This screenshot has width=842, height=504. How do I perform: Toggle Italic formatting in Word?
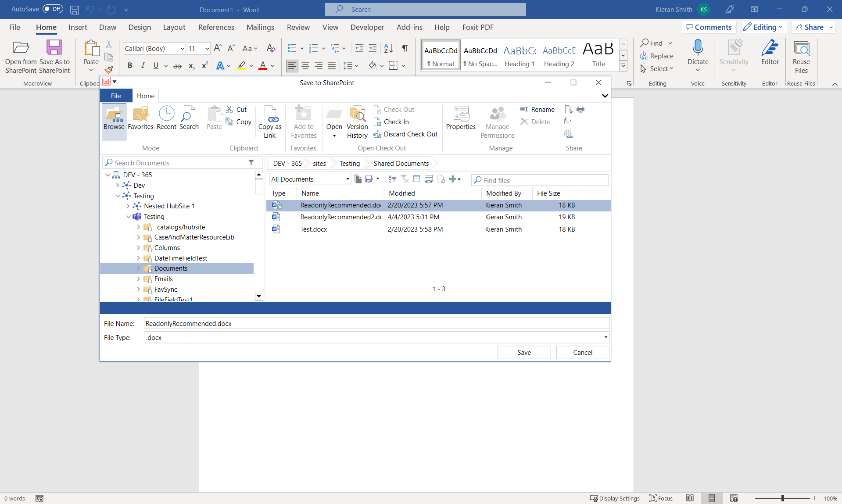pyautogui.click(x=143, y=66)
